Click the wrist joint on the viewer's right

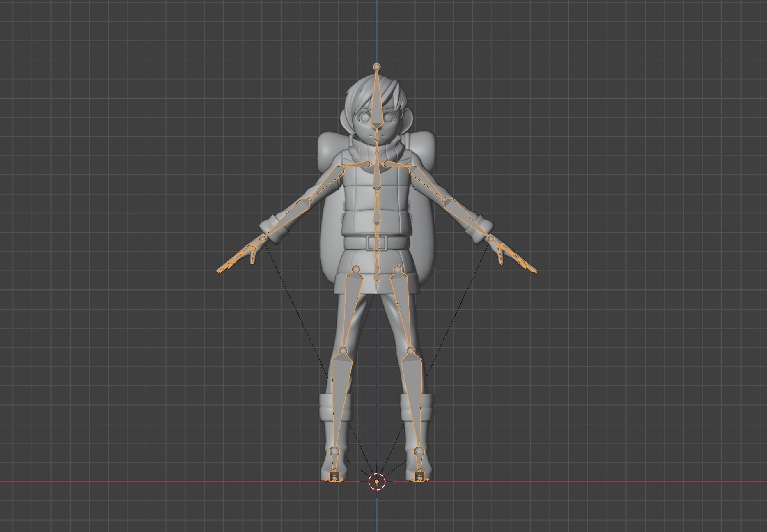(491, 238)
